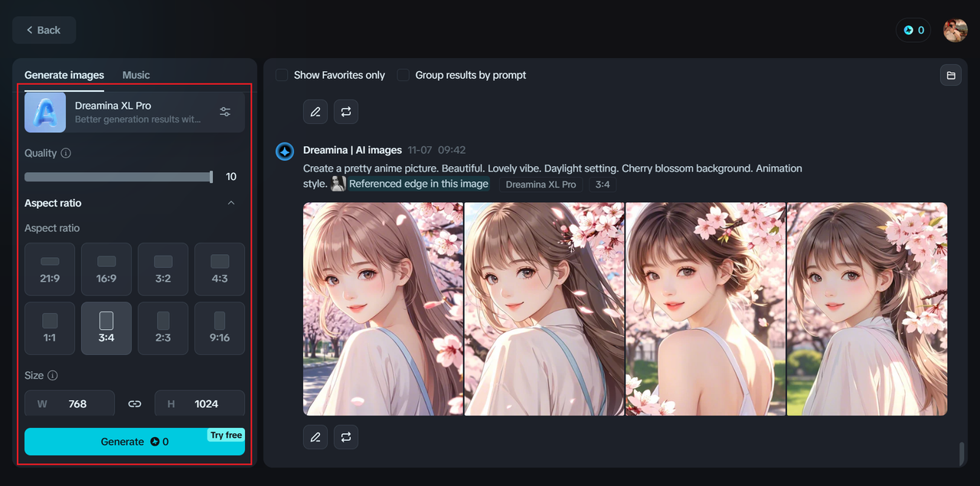Image resolution: width=980 pixels, height=486 pixels.
Task: Click the referenced image small thumbnail
Action: (x=338, y=184)
